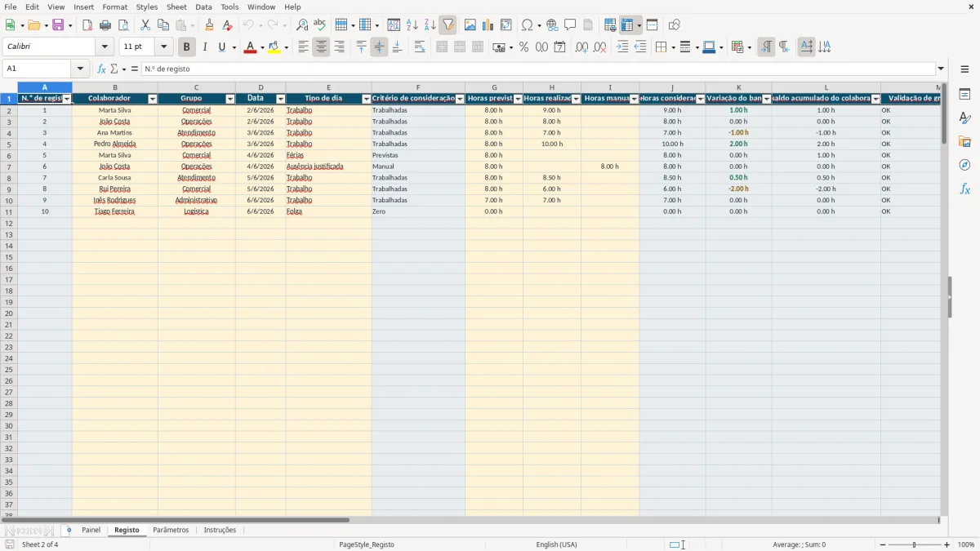Toggle Bold formatting
Viewport: 980px width, 551px height.
point(186,47)
